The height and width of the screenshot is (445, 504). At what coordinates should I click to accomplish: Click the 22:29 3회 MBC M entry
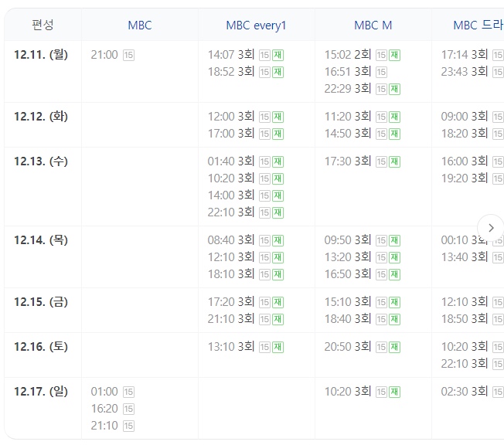348,89
